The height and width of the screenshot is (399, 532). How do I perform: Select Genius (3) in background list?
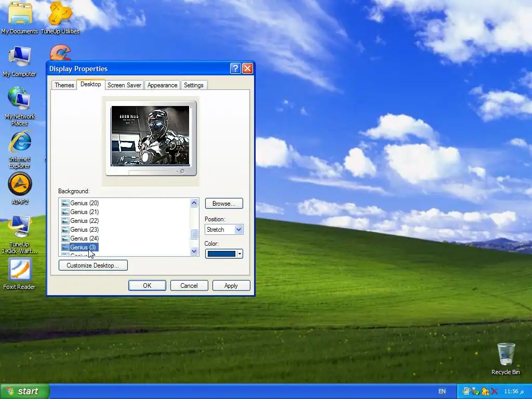pos(83,247)
